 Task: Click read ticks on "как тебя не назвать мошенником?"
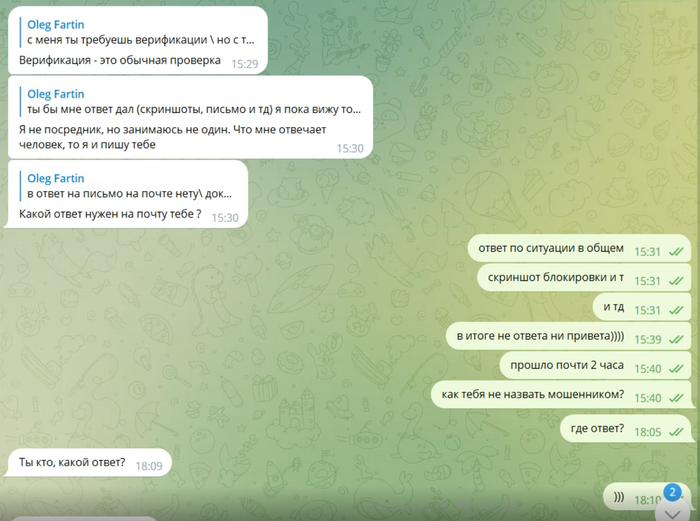(x=676, y=398)
